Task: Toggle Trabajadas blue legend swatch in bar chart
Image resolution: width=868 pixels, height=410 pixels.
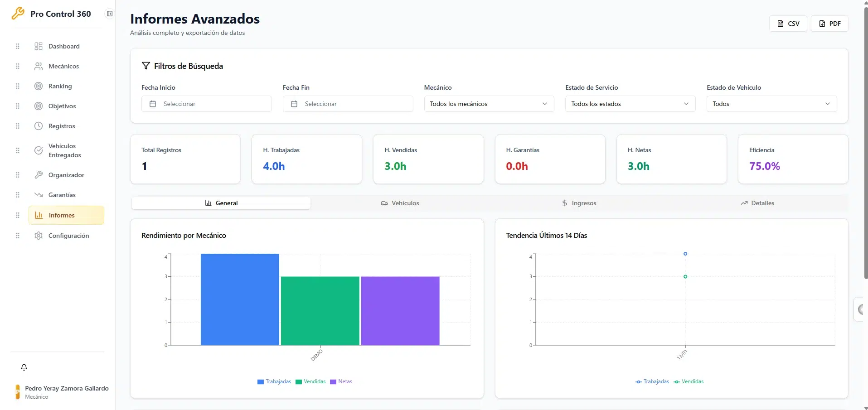Action: click(x=261, y=382)
